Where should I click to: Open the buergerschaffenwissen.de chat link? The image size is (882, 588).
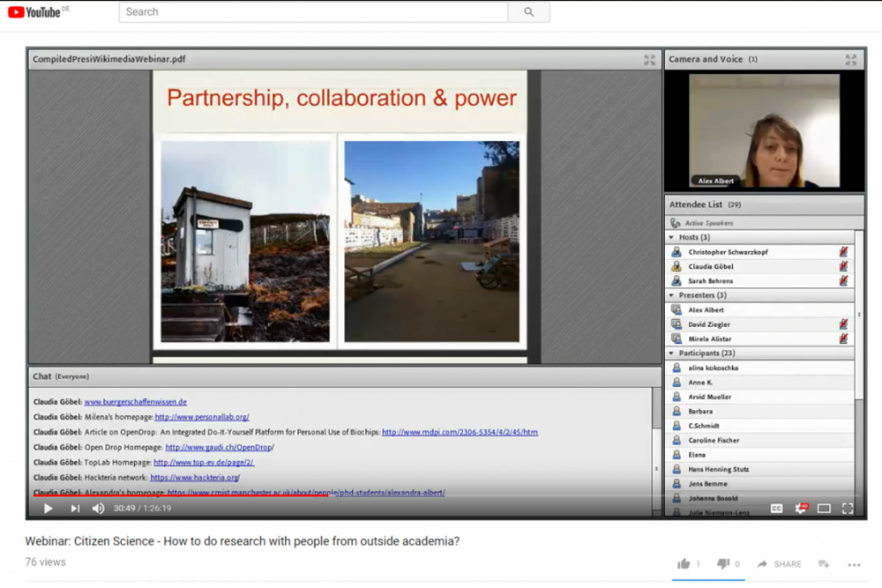click(136, 402)
